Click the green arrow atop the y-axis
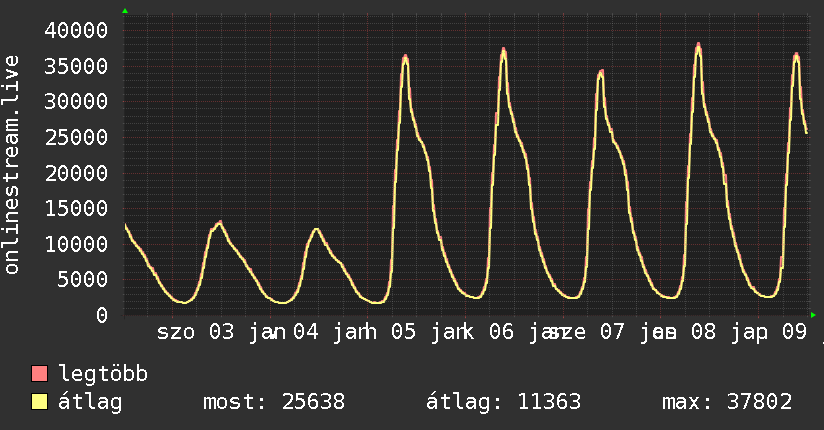Screen dimensions: 824x430 125,11
